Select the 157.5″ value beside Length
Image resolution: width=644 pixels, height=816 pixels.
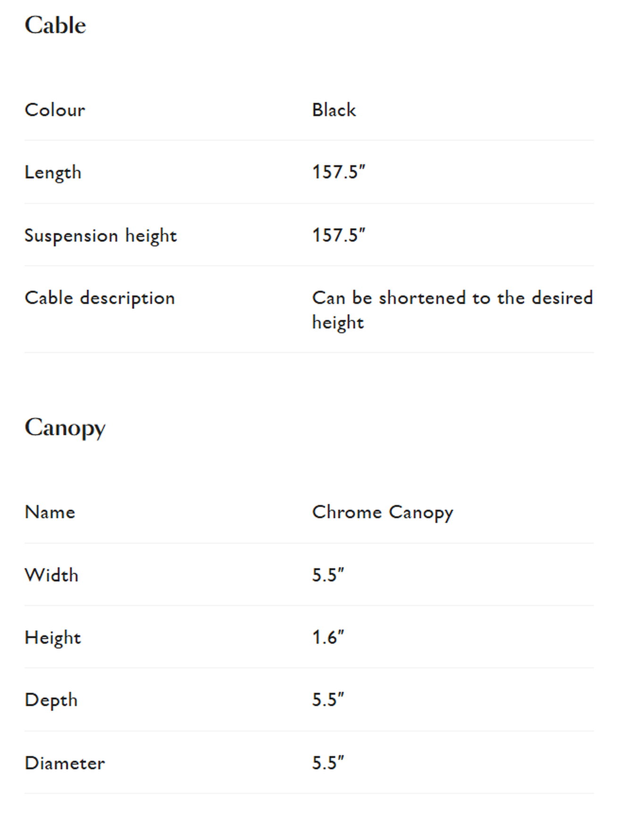[x=338, y=172]
